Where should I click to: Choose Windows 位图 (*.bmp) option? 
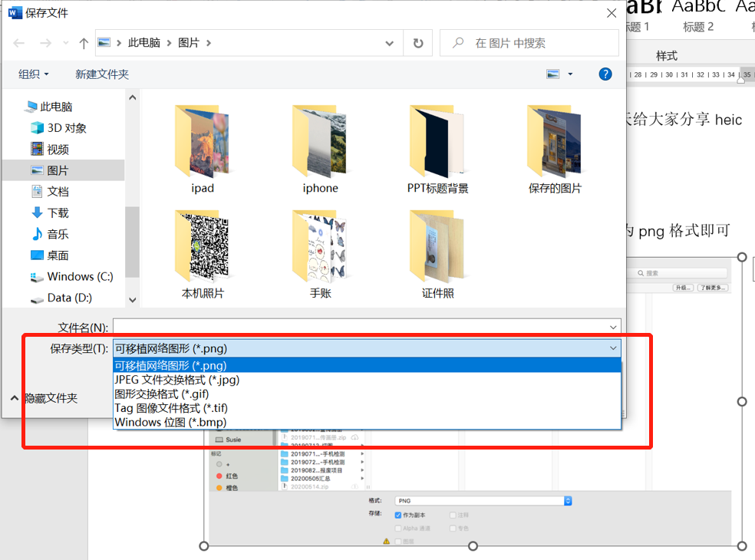pos(367,422)
